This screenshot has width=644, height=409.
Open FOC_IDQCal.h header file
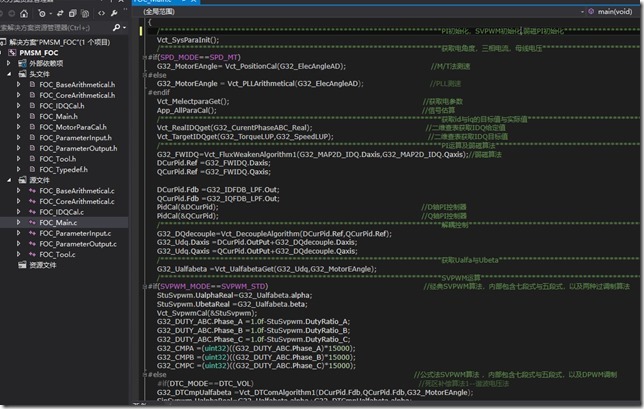(x=62, y=106)
